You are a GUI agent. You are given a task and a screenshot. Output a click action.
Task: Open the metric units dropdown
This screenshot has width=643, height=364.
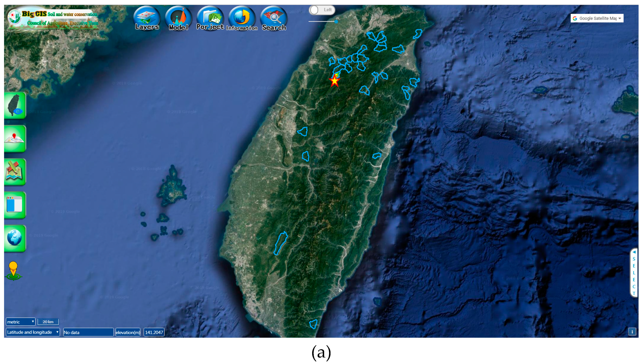coord(21,322)
